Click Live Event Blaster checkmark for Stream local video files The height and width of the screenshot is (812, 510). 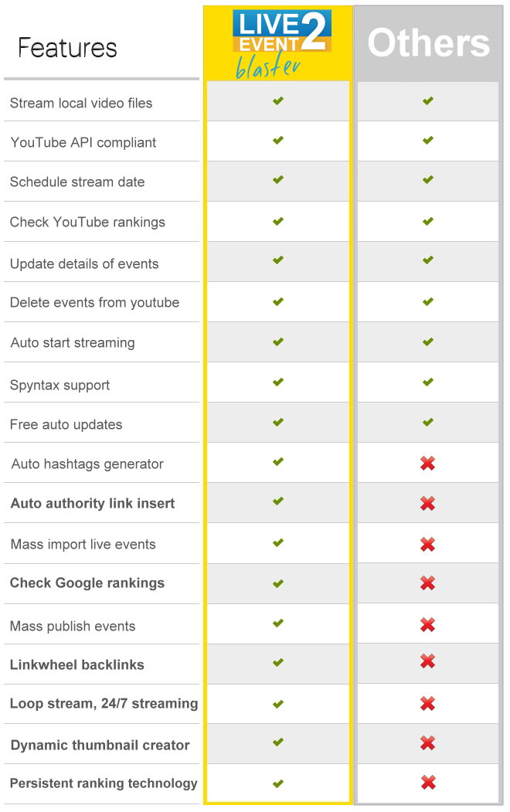(278, 100)
